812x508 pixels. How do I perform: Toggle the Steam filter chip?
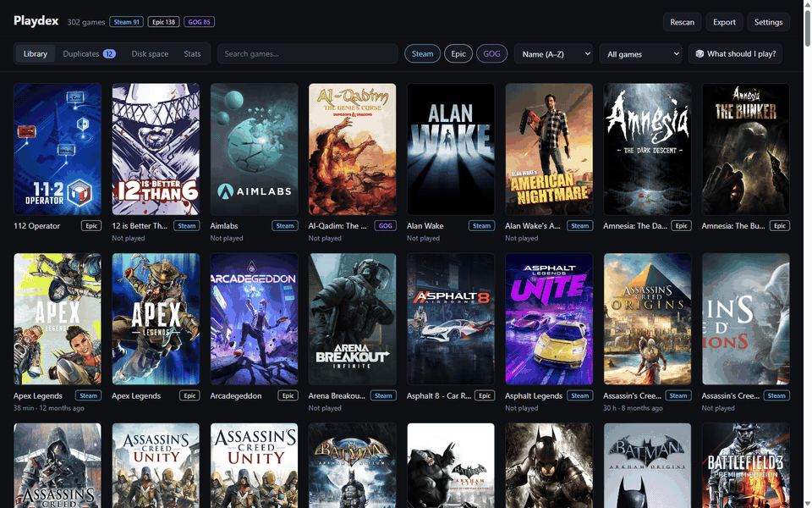(423, 54)
